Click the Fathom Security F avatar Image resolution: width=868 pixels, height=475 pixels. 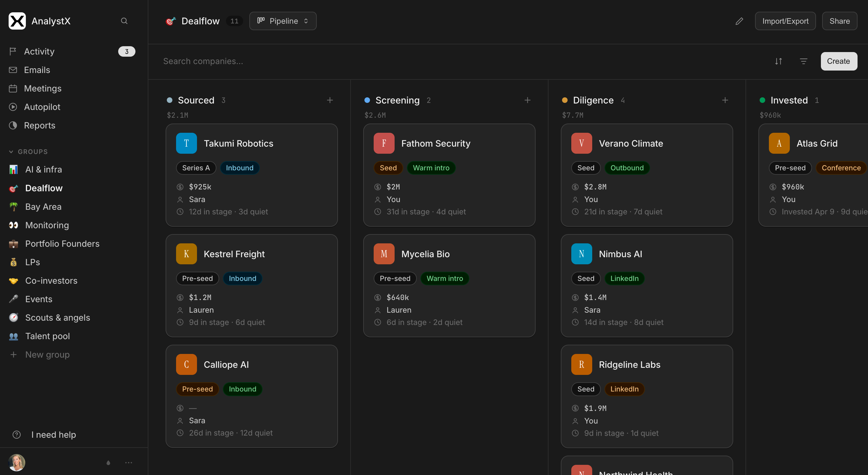[384, 143]
